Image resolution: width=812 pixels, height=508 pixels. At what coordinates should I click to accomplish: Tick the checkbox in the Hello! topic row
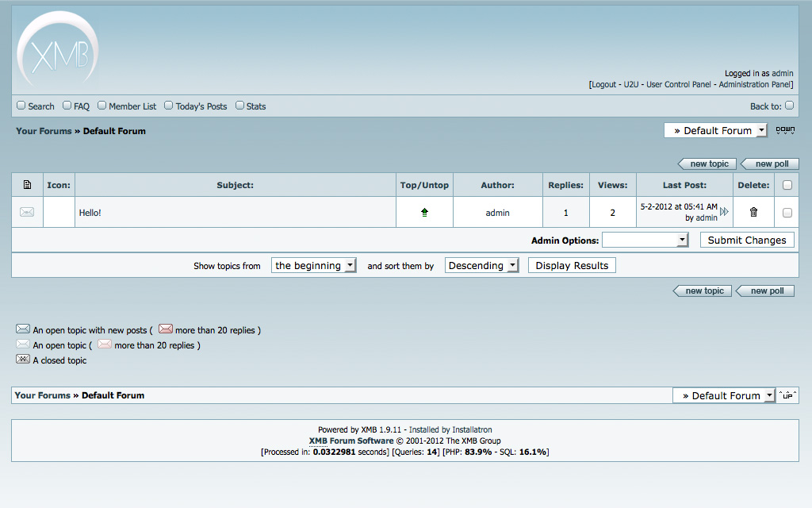point(787,213)
